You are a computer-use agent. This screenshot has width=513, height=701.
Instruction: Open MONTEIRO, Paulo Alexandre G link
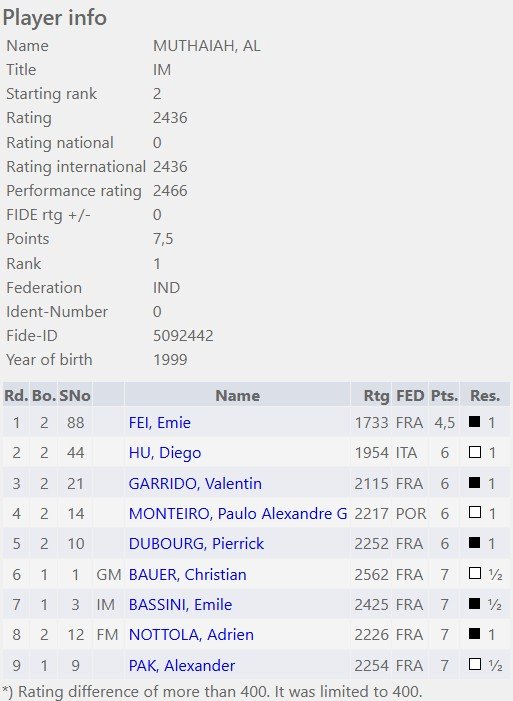click(238, 513)
